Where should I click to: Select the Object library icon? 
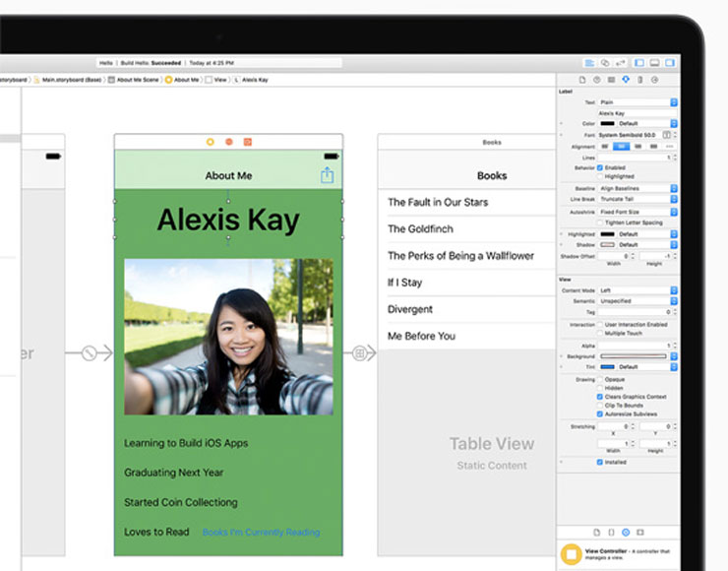[626, 533]
